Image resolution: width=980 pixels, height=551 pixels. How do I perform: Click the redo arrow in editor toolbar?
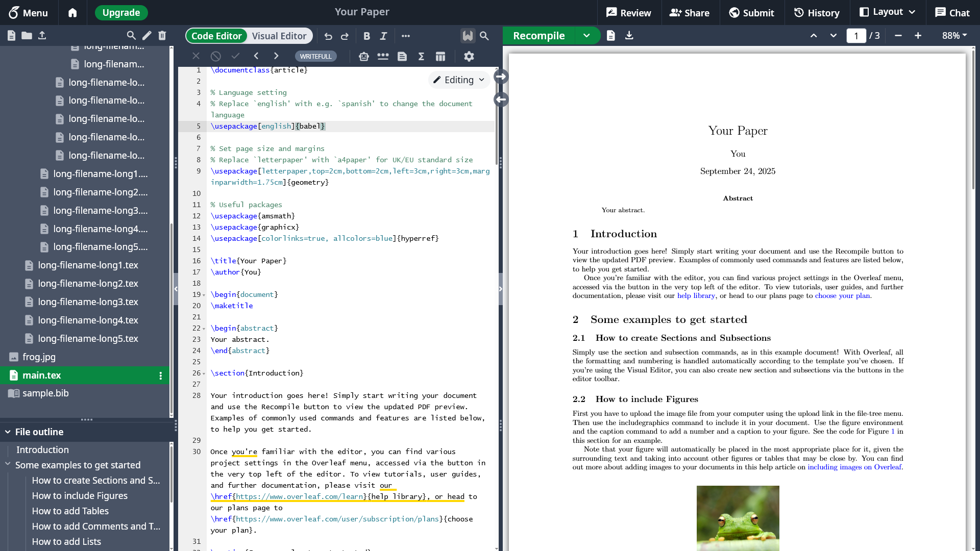[345, 36]
